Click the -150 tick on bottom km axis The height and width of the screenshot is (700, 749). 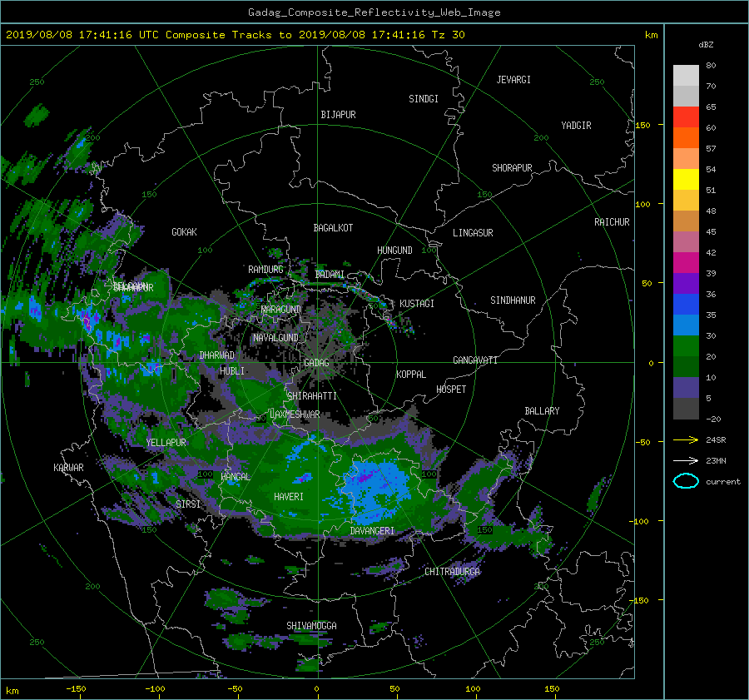click(x=76, y=689)
